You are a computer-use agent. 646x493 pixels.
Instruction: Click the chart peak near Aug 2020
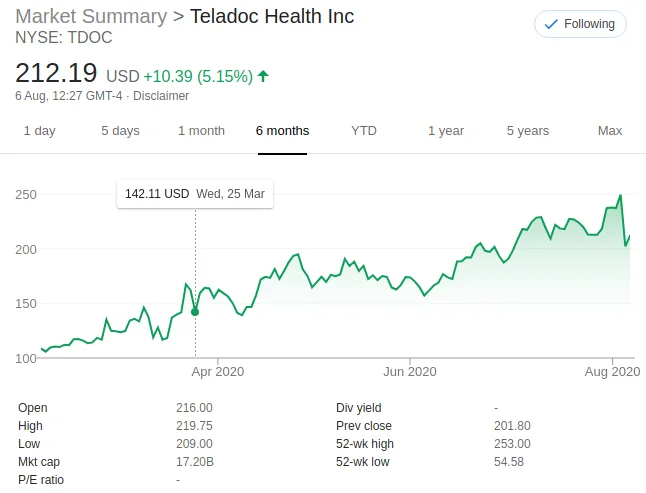(621, 196)
